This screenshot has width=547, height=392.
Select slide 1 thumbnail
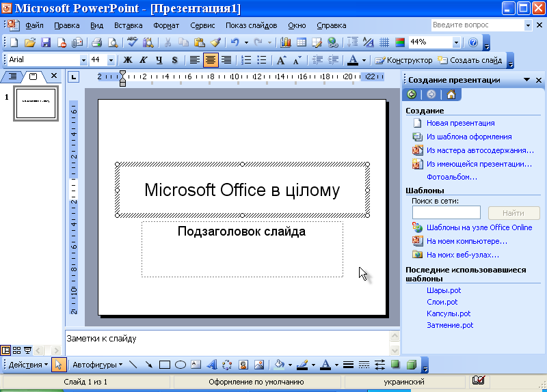[36, 104]
